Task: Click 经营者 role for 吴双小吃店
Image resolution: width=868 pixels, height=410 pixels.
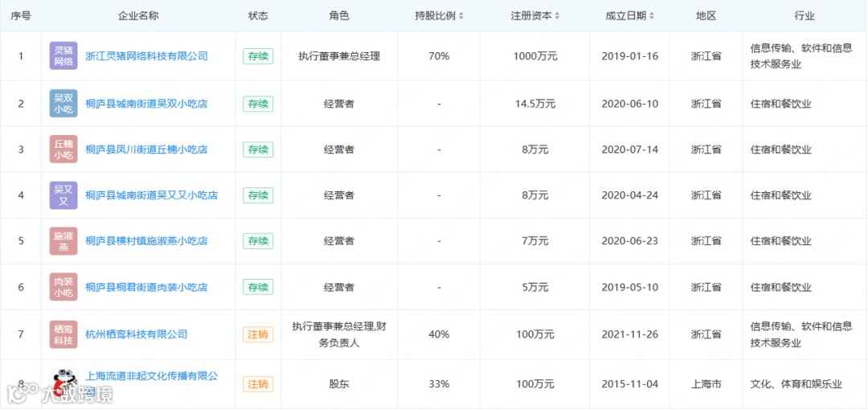Action: click(x=339, y=104)
